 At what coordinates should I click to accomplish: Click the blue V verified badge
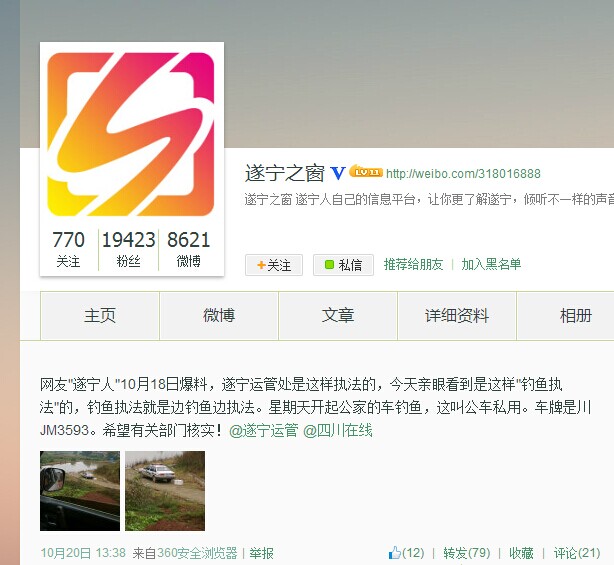(x=338, y=173)
